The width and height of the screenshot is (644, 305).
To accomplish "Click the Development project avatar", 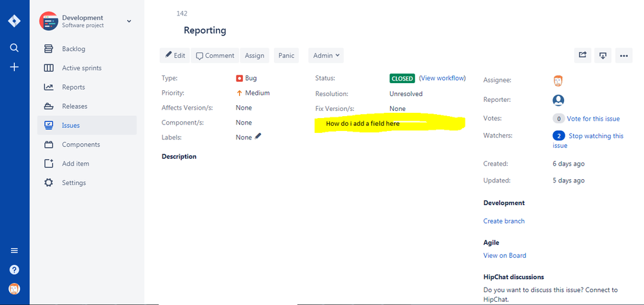I will tap(48, 21).
